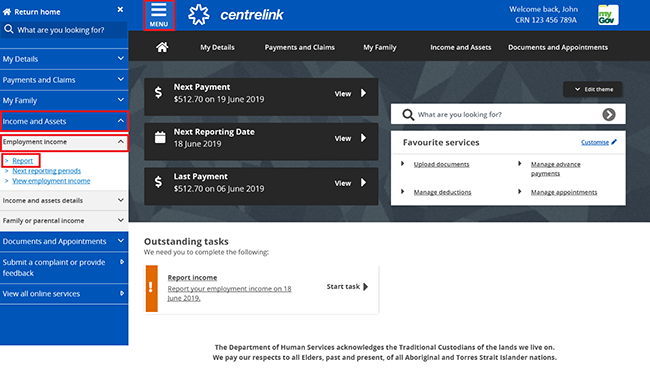Open My Details in top navigation

tap(217, 47)
